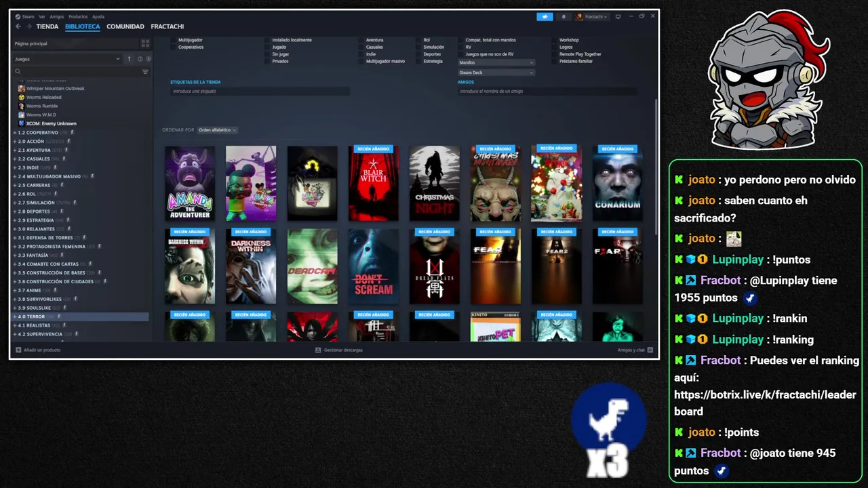Enable the Estrategia genre checkbox
Viewport: 868px width, 488px height.
(x=418, y=61)
